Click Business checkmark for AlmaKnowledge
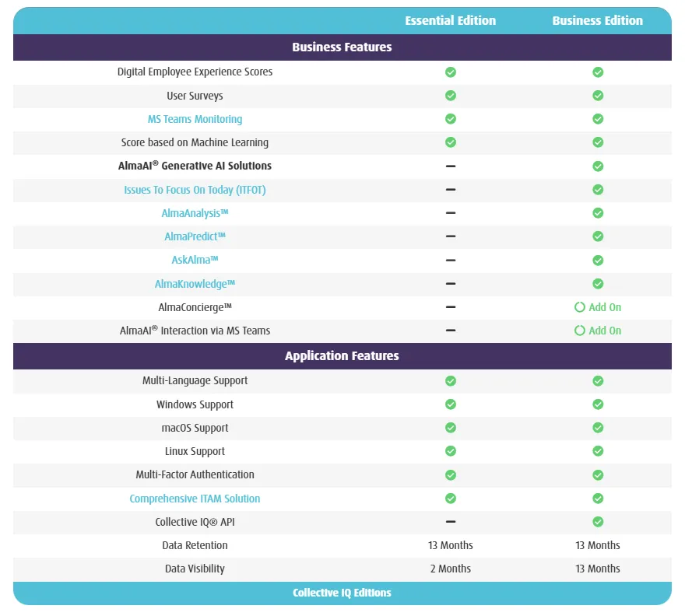This screenshot has height=616, width=692. 598,284
